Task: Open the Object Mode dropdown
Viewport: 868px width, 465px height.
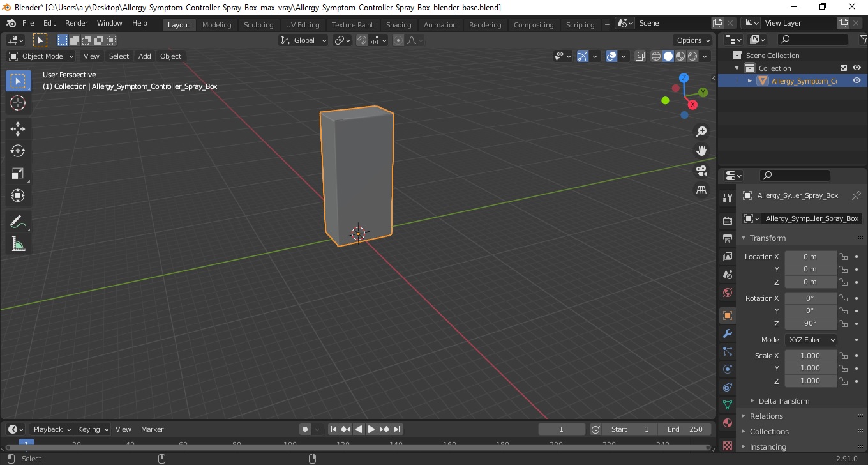Action: point(41,56)
